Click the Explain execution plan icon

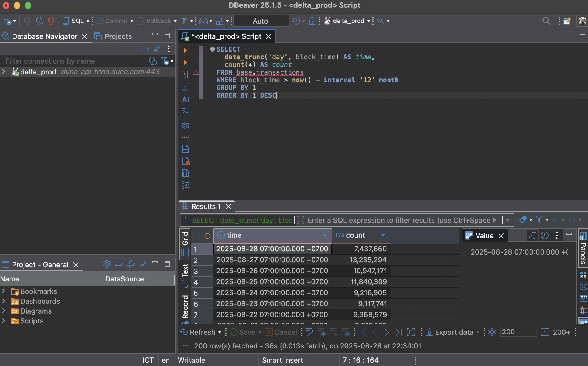(x=185, y=87)
